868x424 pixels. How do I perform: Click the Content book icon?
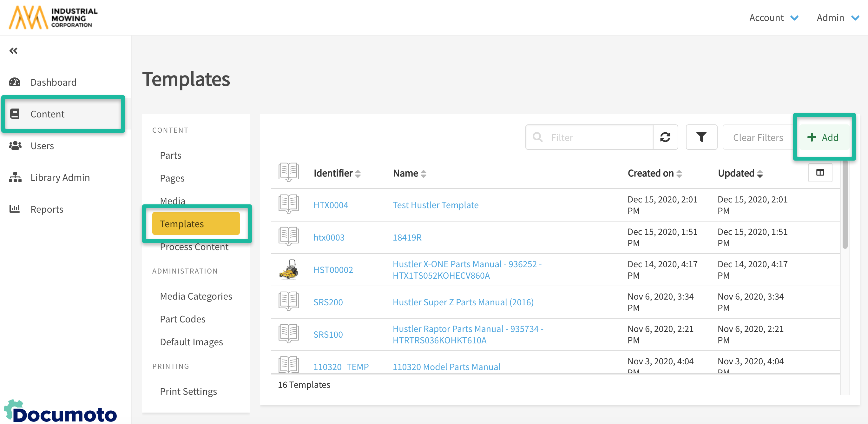tap(15, 114)
